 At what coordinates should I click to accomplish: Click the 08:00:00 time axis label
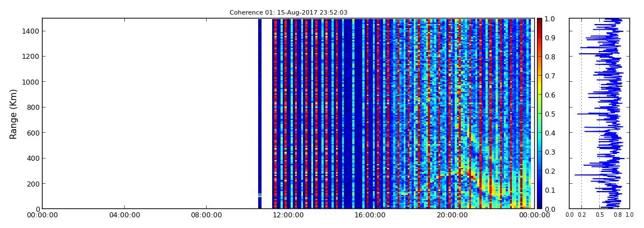pyautogui.click(x=206, y=215)
